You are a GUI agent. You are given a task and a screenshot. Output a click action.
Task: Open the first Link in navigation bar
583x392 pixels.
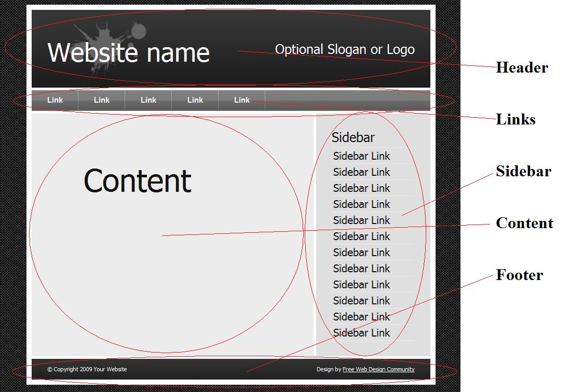[x=55, y=100]
